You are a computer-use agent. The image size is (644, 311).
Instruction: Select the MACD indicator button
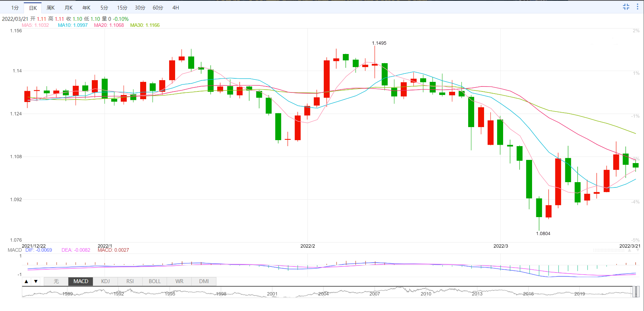point(81,281)
